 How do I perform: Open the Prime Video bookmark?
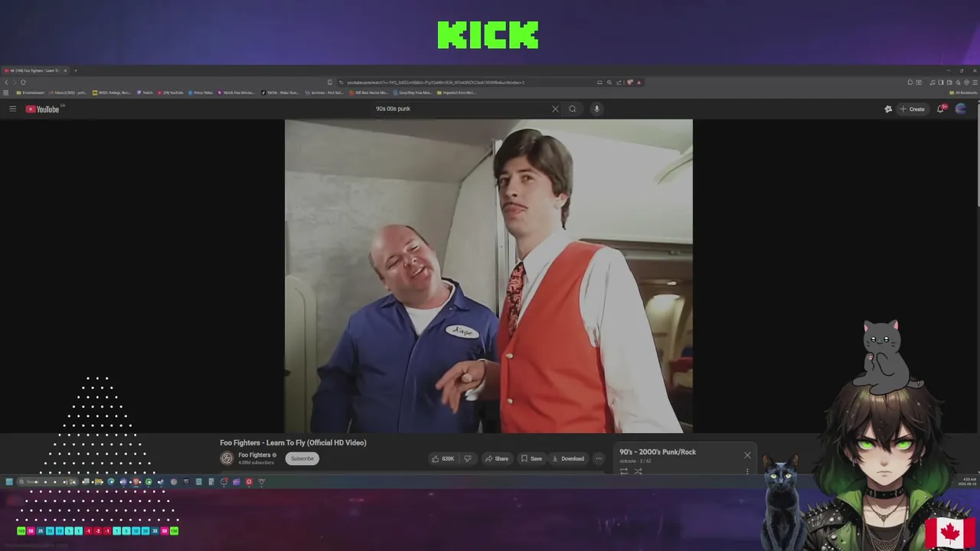pos(201,93)
